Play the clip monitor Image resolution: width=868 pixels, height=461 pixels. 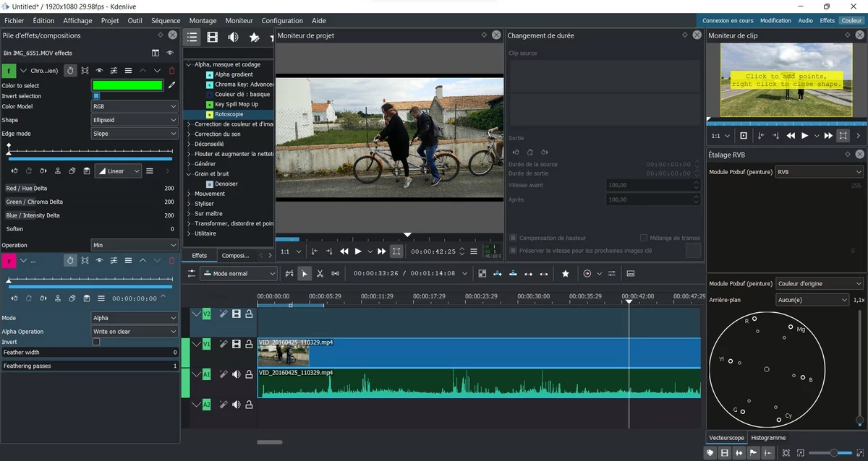[x=804, y=136]
